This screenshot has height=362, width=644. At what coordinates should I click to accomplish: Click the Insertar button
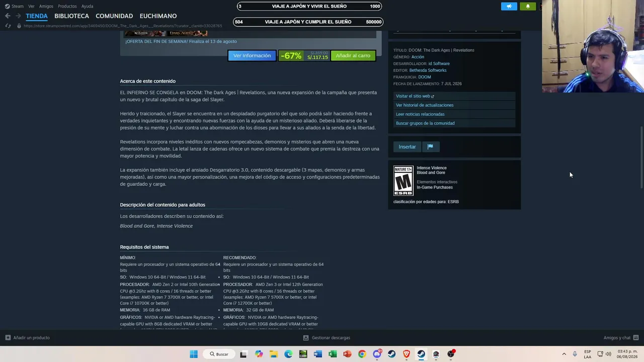(x=407, y=147)
